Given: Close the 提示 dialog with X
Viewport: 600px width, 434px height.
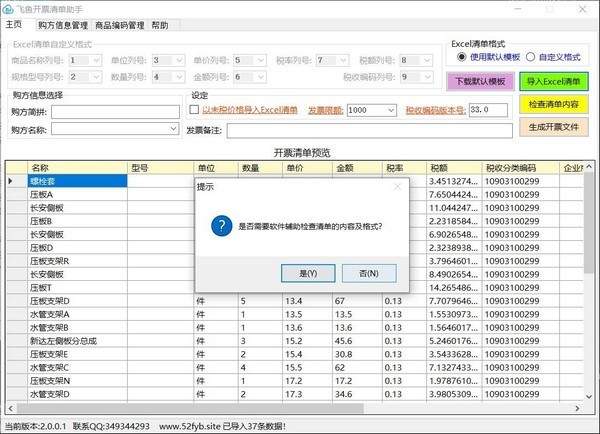Looking at the screenshot, I should point(397,186).
